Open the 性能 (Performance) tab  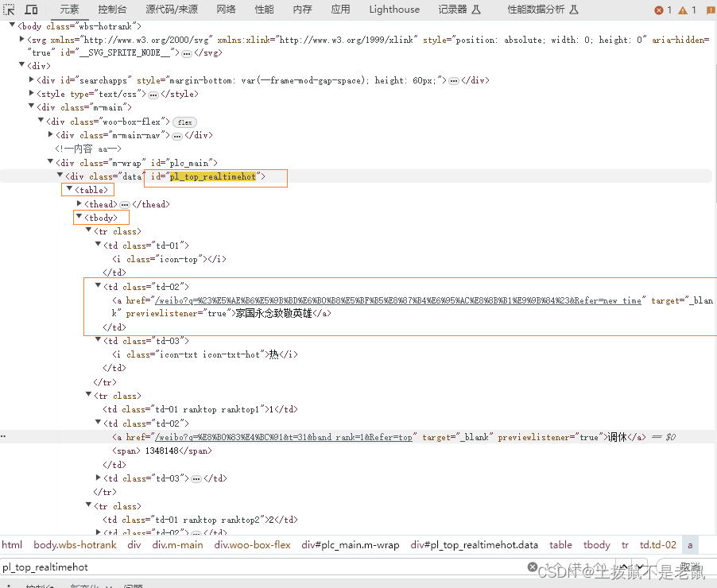pos(264,10)
